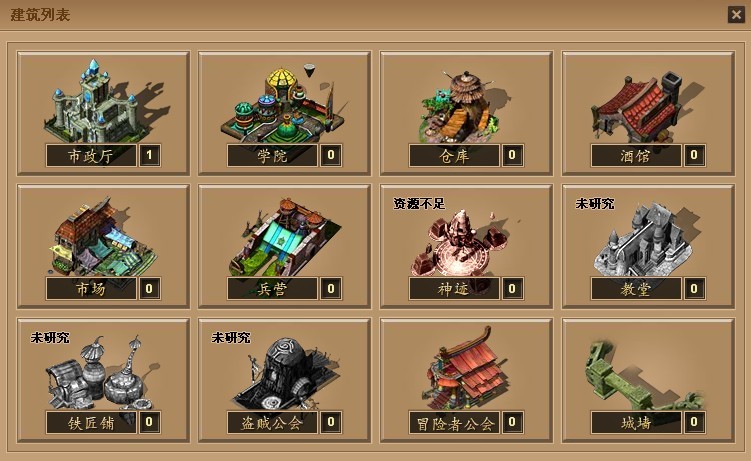
Task: Close the 建筑列表 building list window
Action: pyautogui.click(x=736, y=15)
